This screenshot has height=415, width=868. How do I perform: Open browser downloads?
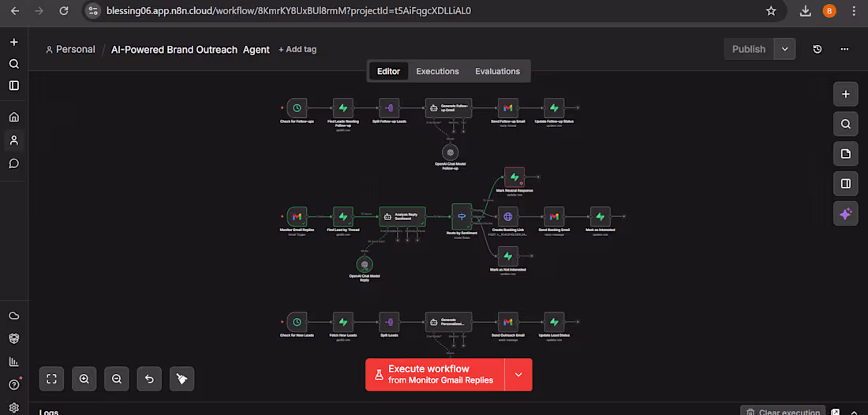pos(806,10)
